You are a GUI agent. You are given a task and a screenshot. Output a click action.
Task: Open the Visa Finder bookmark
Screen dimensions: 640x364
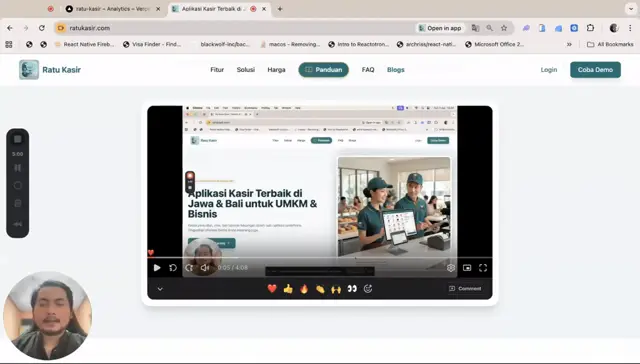coord(152,44)
